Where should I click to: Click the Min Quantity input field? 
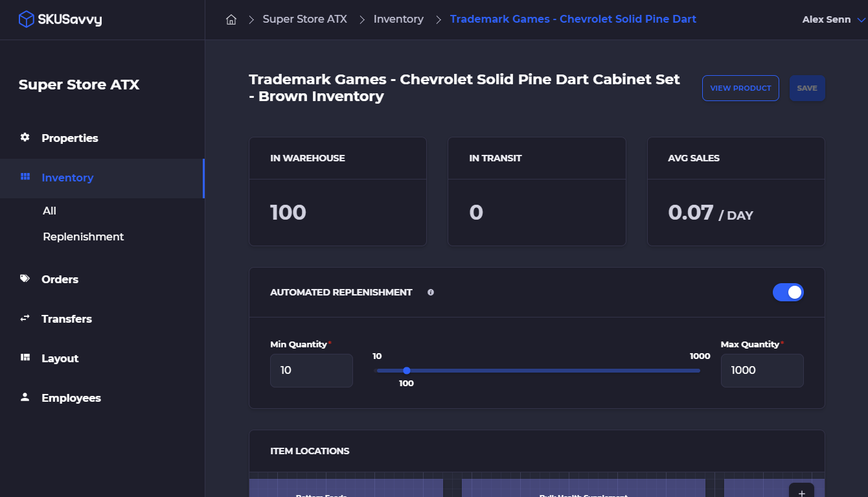pyautogui.click(x=312, y=371)
